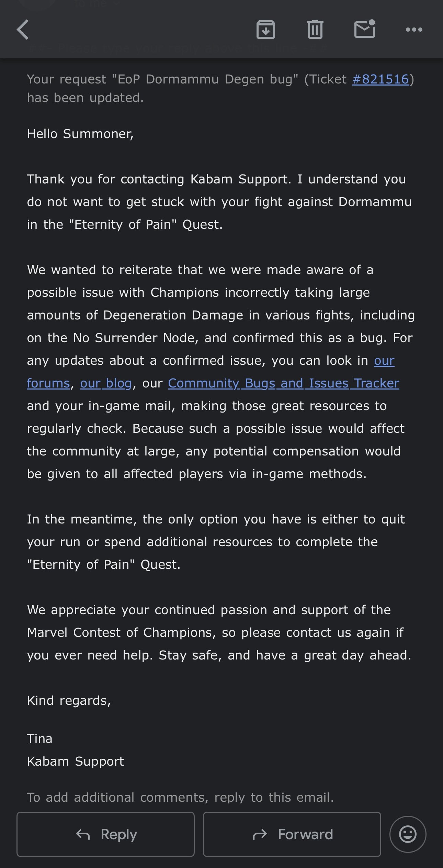The image size is (443, 868).
Task: Tap the curved reply arrow icon
Action: click(x=83, y=834)
